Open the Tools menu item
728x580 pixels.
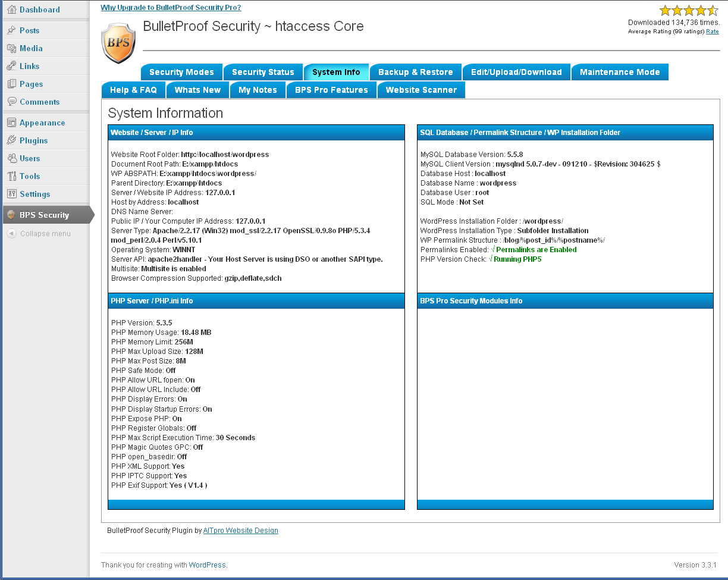[30, 176]
